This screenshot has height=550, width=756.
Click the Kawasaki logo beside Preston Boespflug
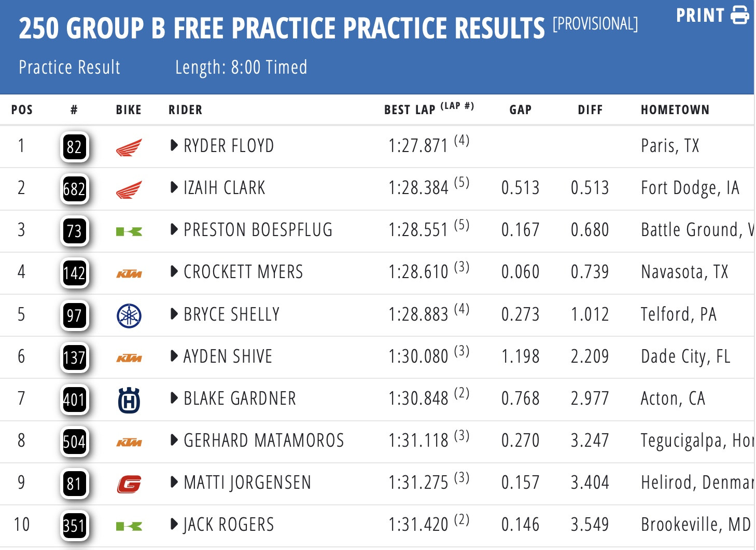[129, 231]
